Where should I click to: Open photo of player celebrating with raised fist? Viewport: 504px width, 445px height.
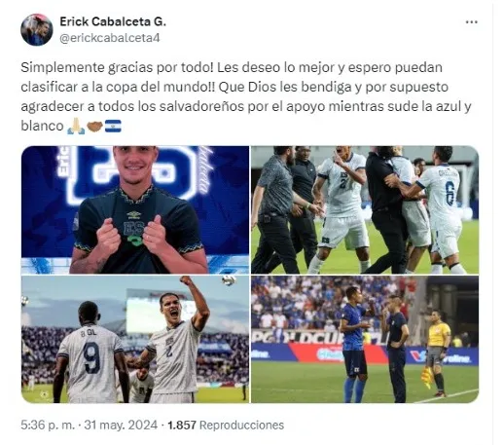point(135,340)
